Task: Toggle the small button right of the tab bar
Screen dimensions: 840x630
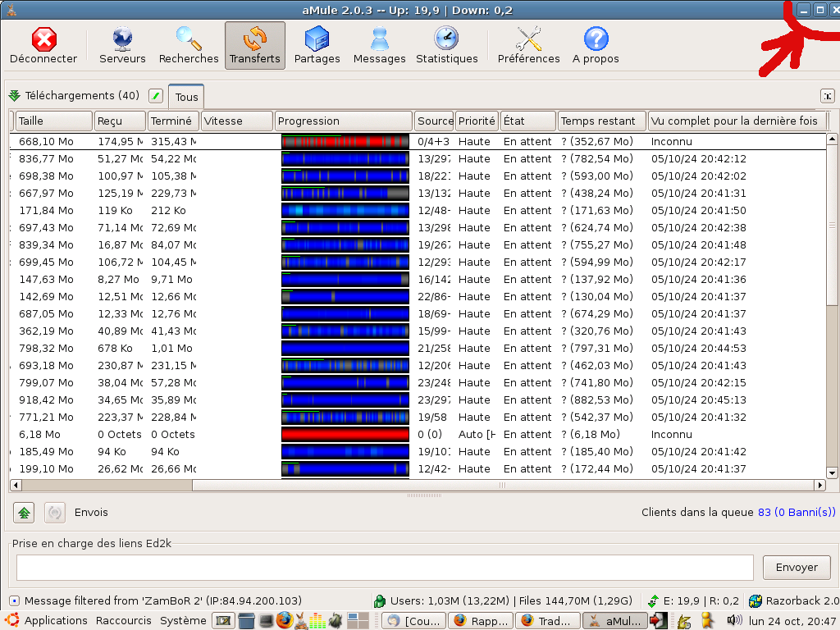Action: [828, 96]
